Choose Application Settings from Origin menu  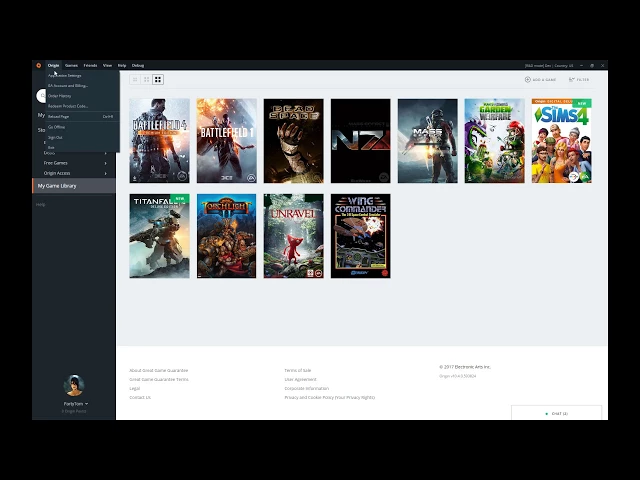coord(83,76)
